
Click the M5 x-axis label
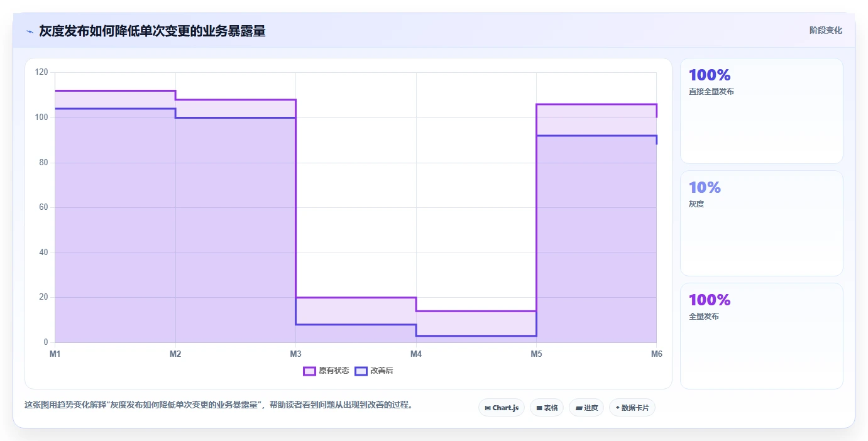(536, 354)
